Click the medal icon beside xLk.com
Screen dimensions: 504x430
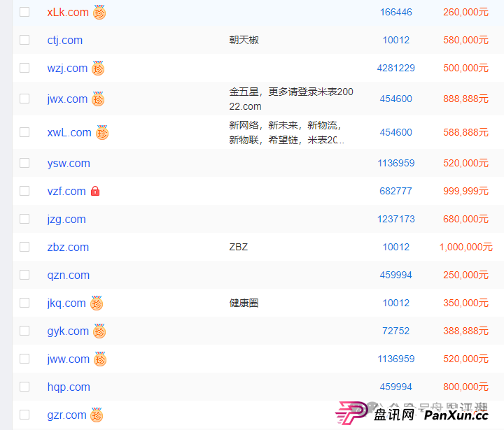pyautogui.click(x=99, y=13)
